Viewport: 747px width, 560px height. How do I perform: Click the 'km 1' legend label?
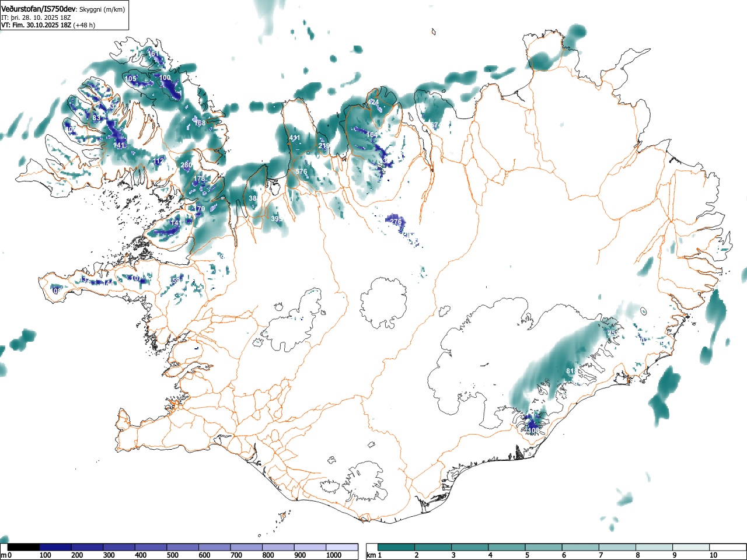tap(374, 555)
